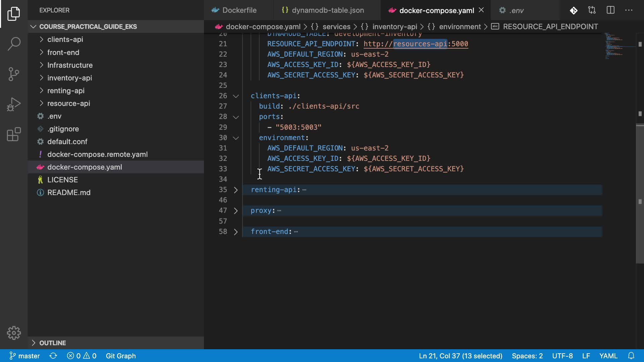Expand the OUTLINE panel

coord(52,343)
